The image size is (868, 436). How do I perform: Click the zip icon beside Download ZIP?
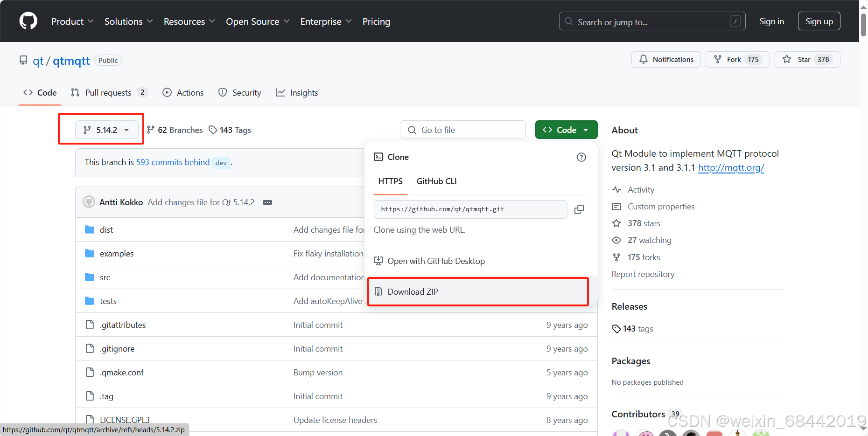(x=378, y=291)
